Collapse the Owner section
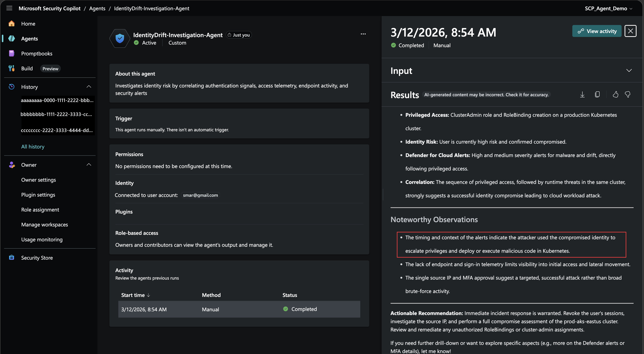 click(89, 165)
